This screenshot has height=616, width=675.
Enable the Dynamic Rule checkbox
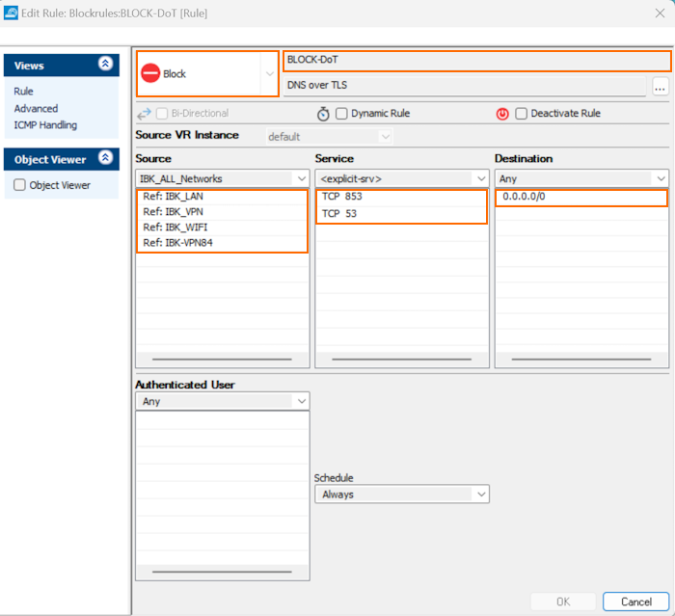click(341, 114)
